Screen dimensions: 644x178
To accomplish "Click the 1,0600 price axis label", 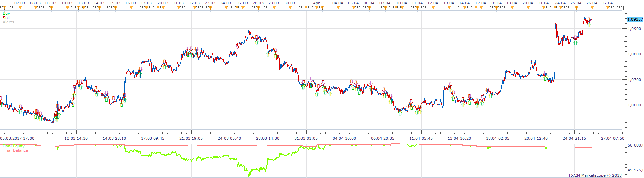I will [x=634, y=105].
